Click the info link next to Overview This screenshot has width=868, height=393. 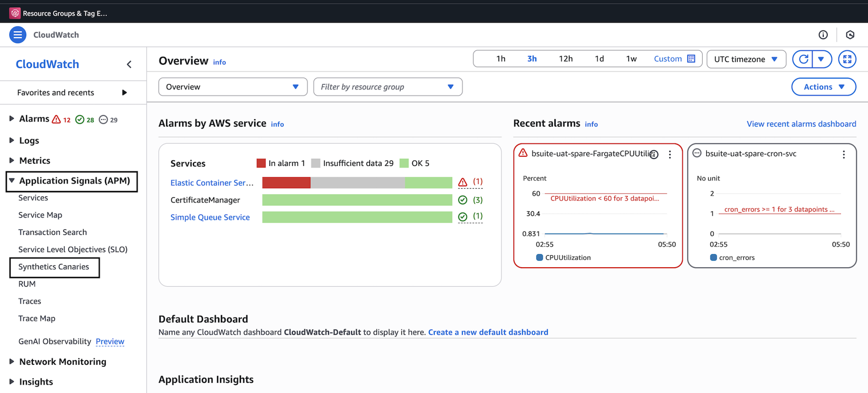pos(219,62)
